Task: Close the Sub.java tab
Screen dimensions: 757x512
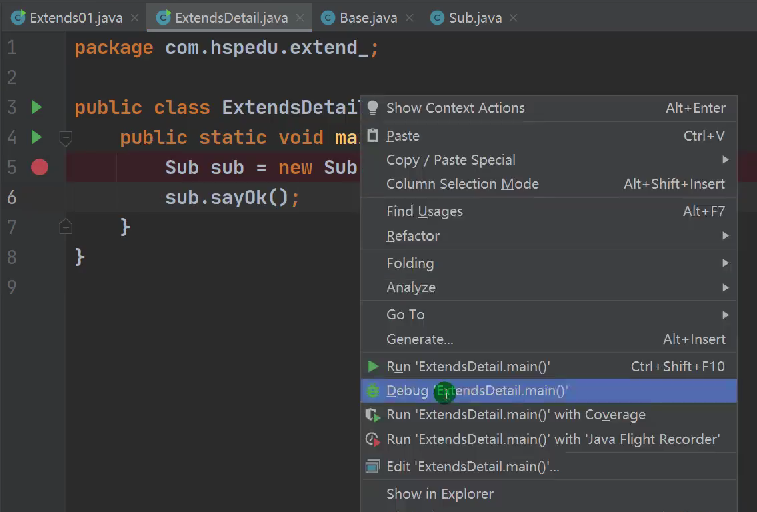Action: coord(513,18)
